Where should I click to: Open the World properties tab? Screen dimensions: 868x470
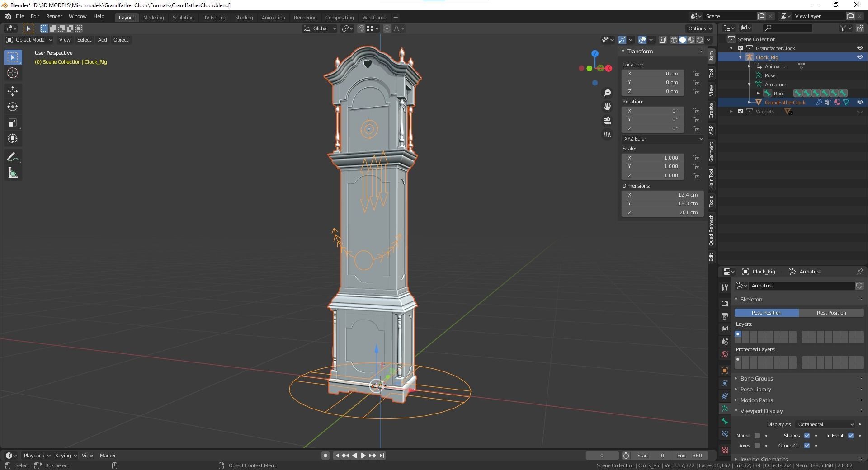[x=725, y=354]
